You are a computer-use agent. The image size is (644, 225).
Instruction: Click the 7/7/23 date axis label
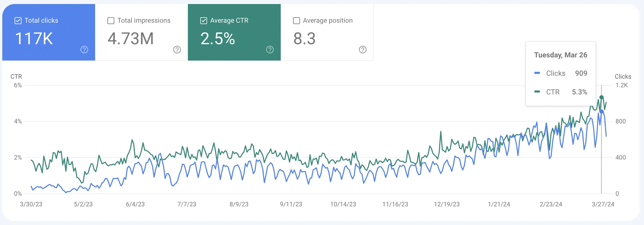coord(187,204)
